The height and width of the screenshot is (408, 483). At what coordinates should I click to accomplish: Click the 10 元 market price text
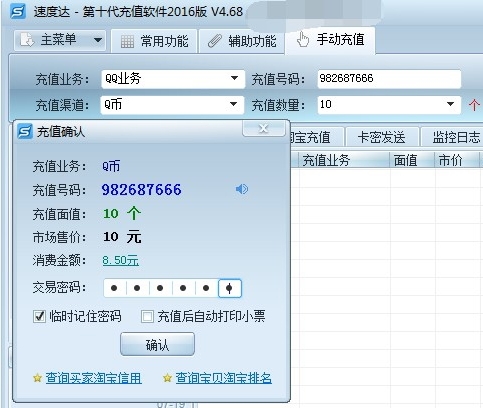(x=122, y=237)
